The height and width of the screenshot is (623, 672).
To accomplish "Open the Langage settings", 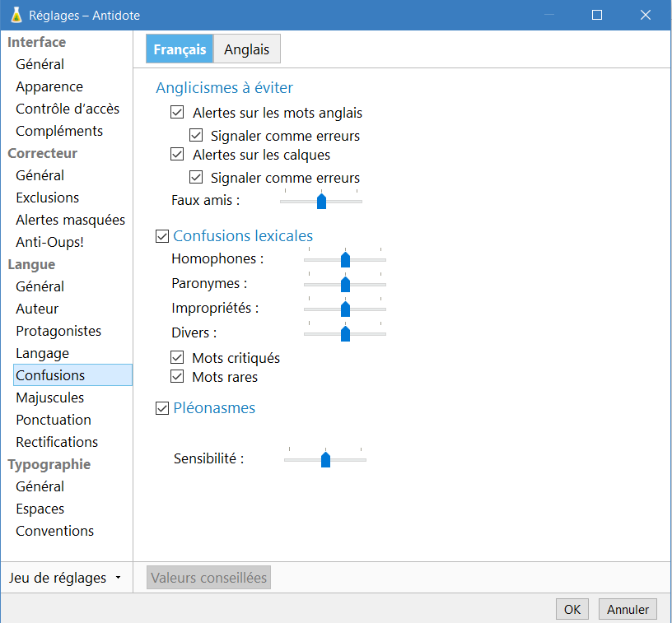I will pos(43,353).
